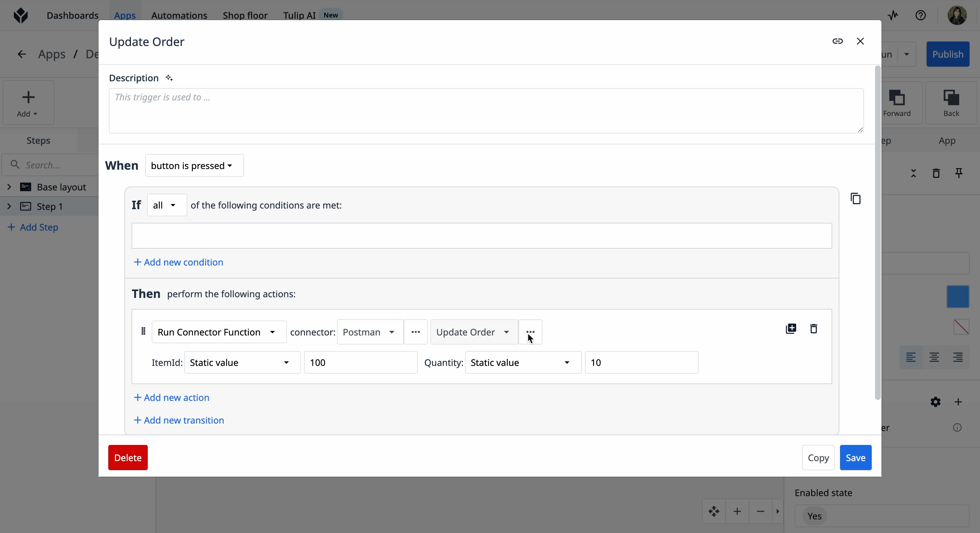Change 'all' conditions dropdown
Image resolution: width=980 pixels, height=533 pixels.
point(166,205)
